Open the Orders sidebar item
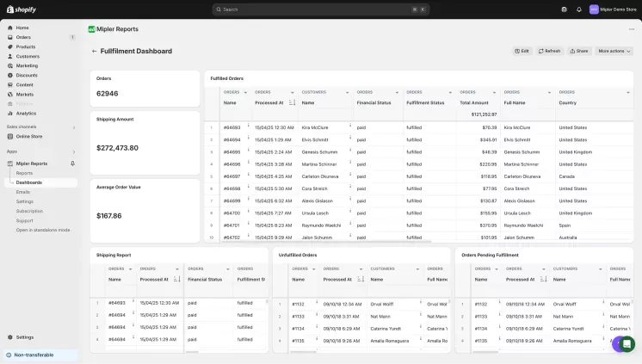Screen dimensions: 642x364 click(23, 37)
